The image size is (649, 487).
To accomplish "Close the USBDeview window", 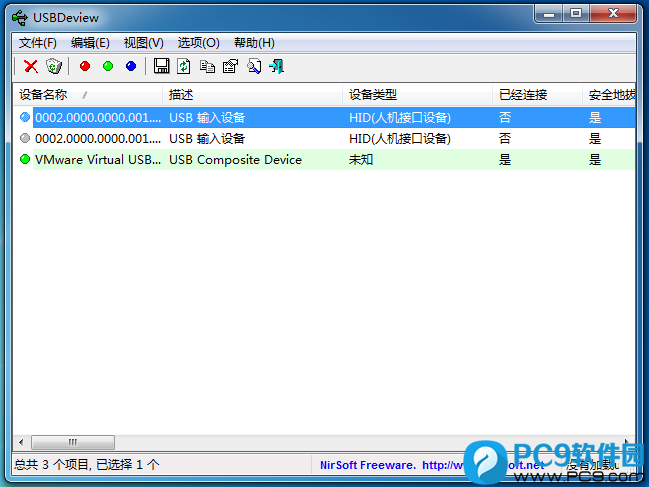I will point(613,14).
